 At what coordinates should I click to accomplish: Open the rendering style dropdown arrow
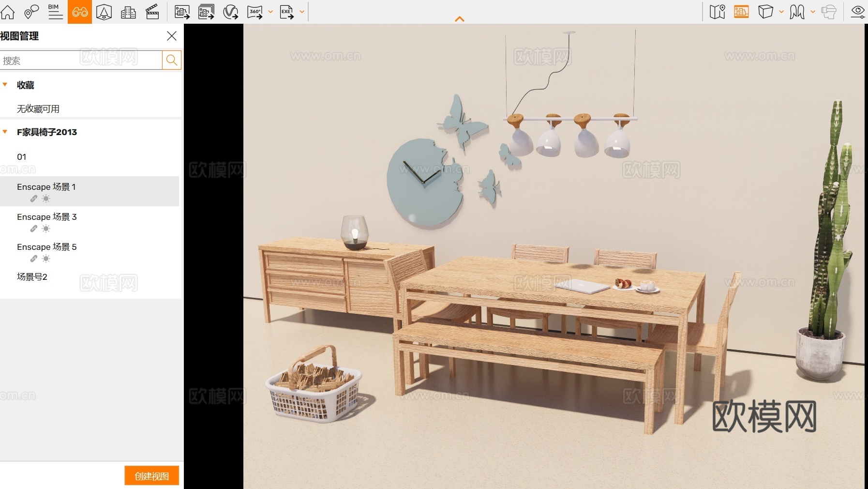(x=781, y=12)
